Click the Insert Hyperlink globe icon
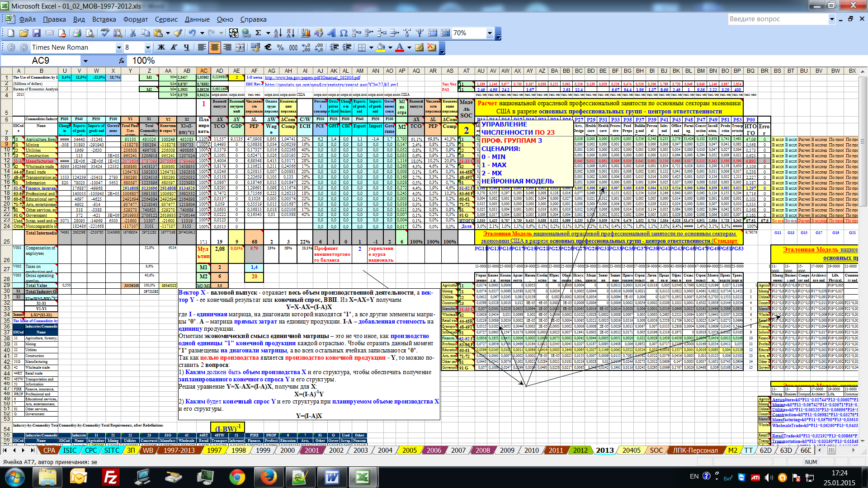 click(246, 33)
